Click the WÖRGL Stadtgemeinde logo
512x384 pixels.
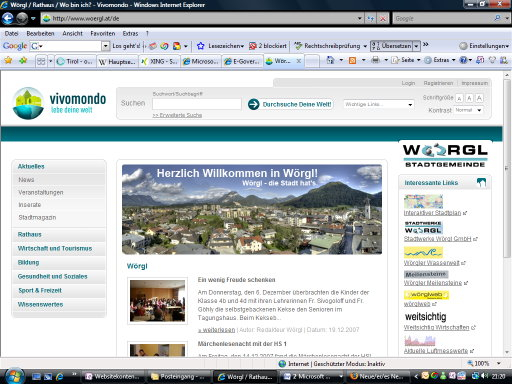pos(445,155)
